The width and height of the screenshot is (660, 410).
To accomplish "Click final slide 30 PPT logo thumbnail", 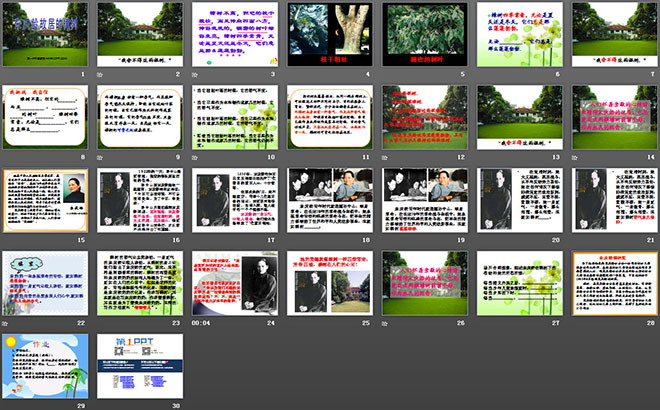I will 138,365.
